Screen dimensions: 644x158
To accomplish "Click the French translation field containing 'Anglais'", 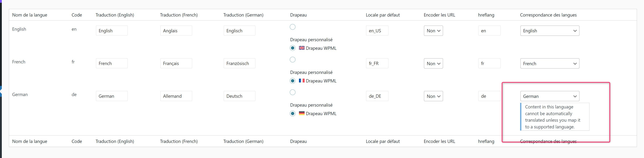I will click(176, 31).
